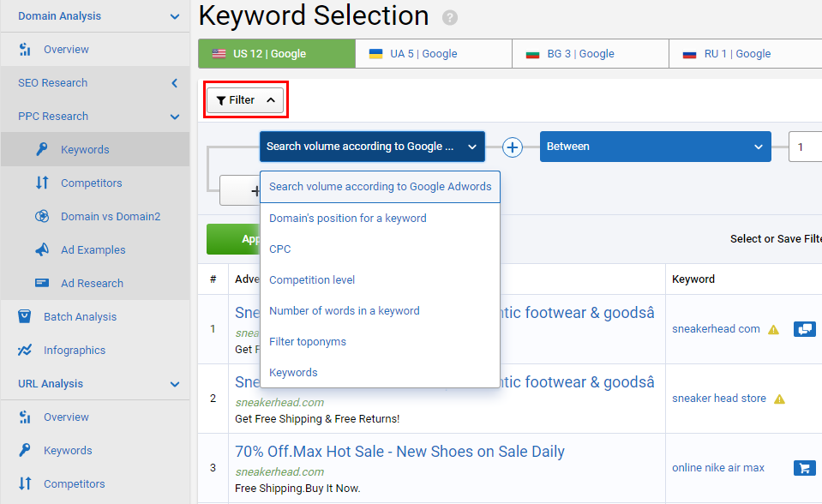Open the Infographics page
Viewport: 822px width, 504px height.
74,351
